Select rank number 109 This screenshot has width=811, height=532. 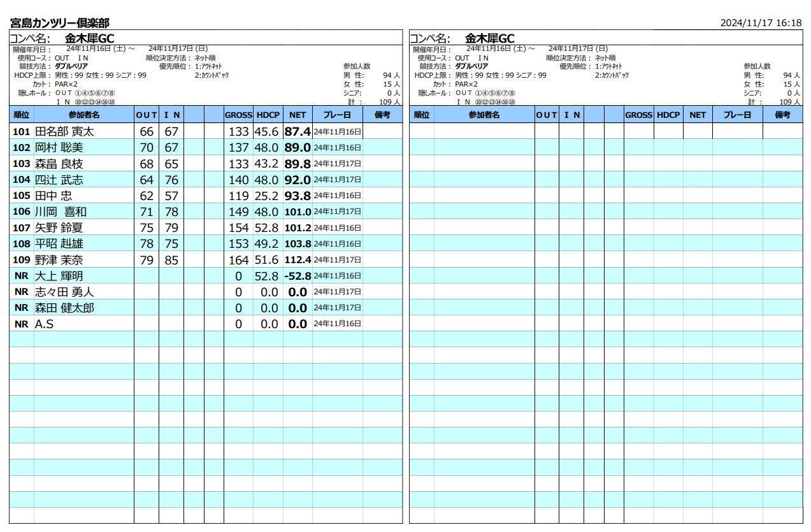point(22,260)
